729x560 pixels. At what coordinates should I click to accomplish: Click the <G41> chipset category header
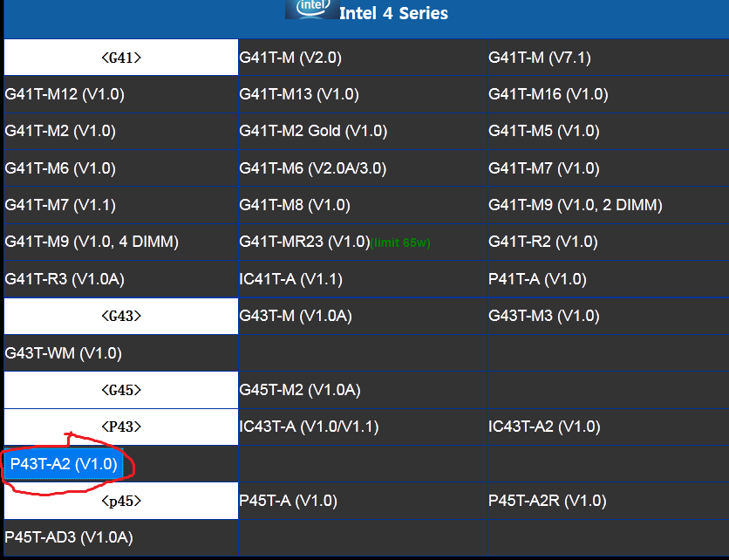pos(121,58)
